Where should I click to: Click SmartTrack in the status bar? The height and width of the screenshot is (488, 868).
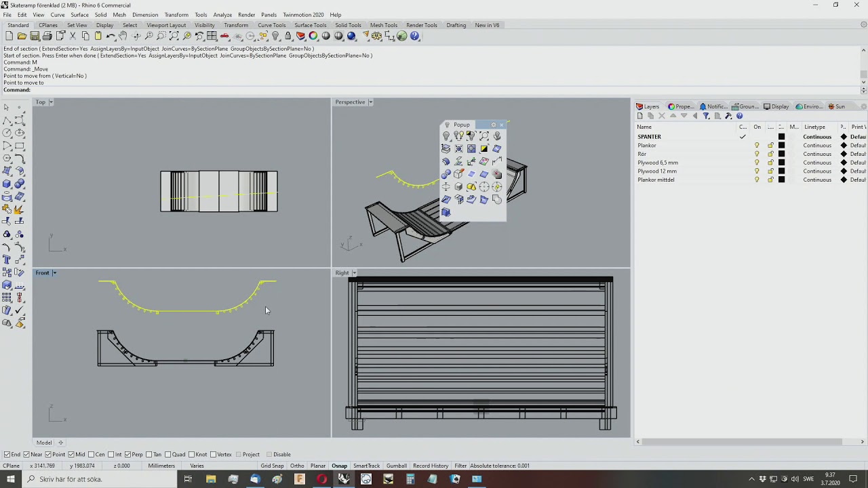pyautogui.click(x=366, y=466)
